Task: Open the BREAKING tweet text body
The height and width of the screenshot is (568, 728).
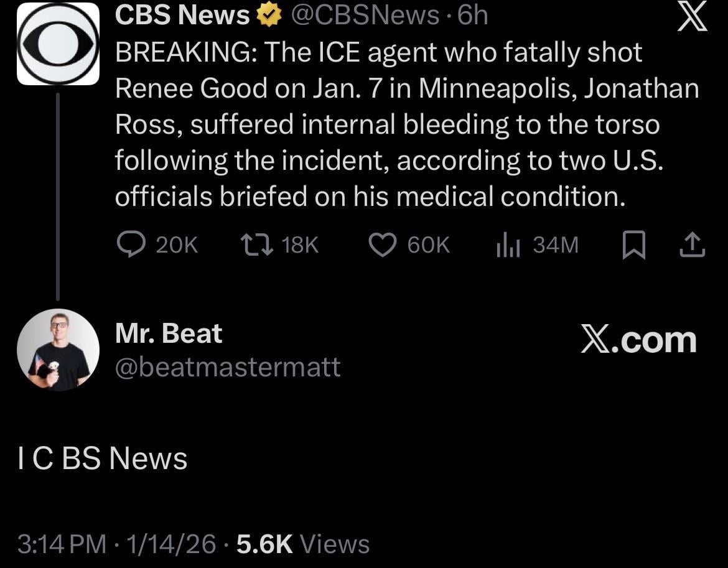Action: (x=404, y=124)
